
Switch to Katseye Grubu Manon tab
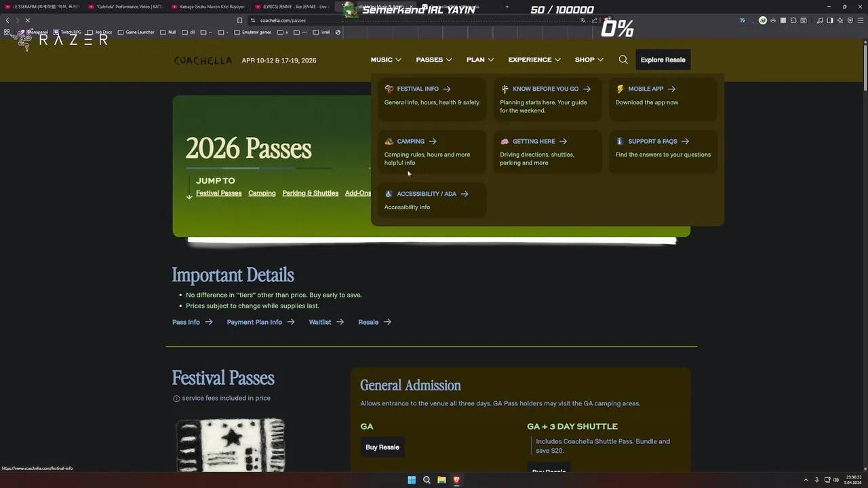coord(208,7)
